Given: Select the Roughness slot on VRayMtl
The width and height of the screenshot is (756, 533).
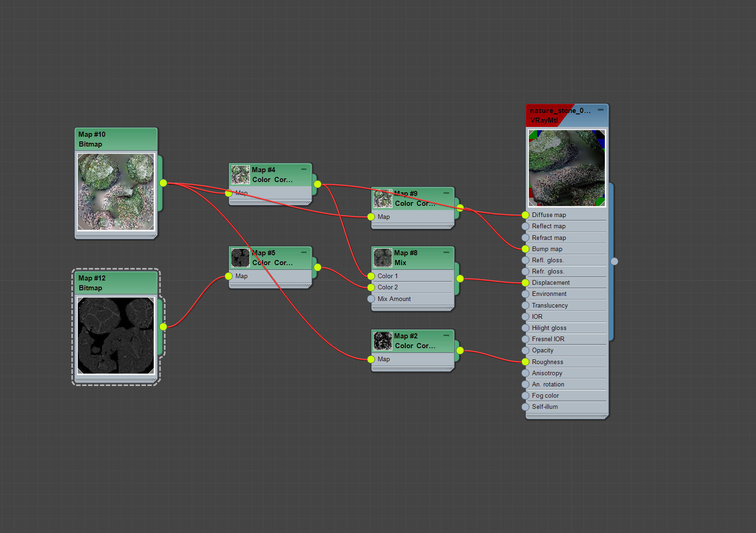Looking at the screenshot, I should pyautogui.click(x=567, y=362).
